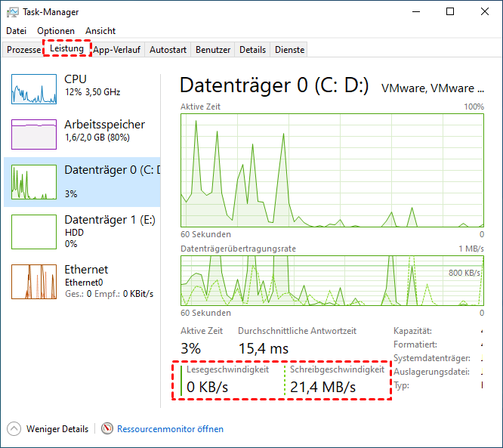Maximize the Task-Manager window
The height and width of the screenshot is (448, 503).
click(450, 12)
